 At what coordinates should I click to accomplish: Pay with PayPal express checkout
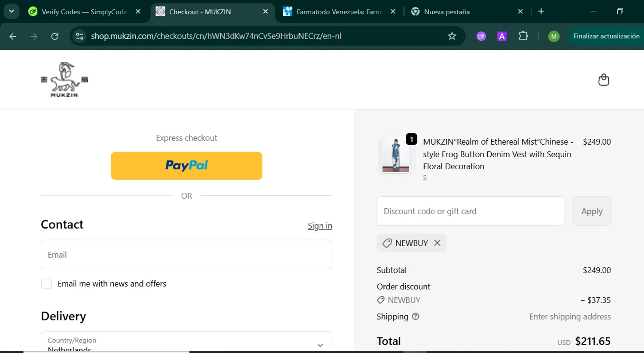pos(186,166)
